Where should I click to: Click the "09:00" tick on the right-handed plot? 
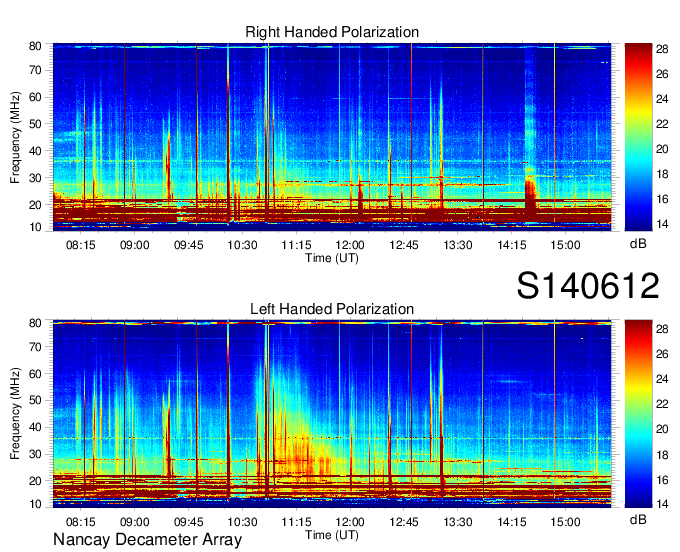click(x=134, y=245)
